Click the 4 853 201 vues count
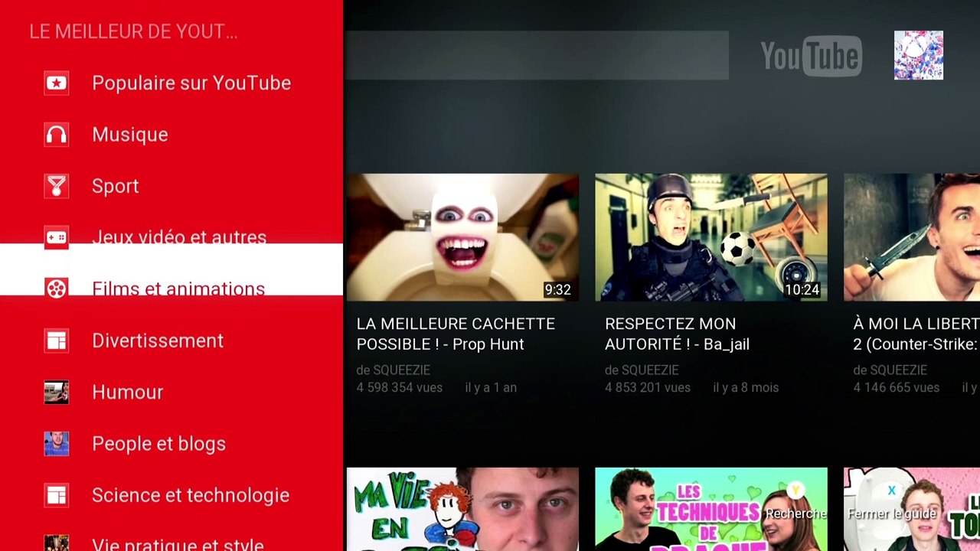Image resolution: width=980 pixels, height=551 pixels. (x=648, y=388)
